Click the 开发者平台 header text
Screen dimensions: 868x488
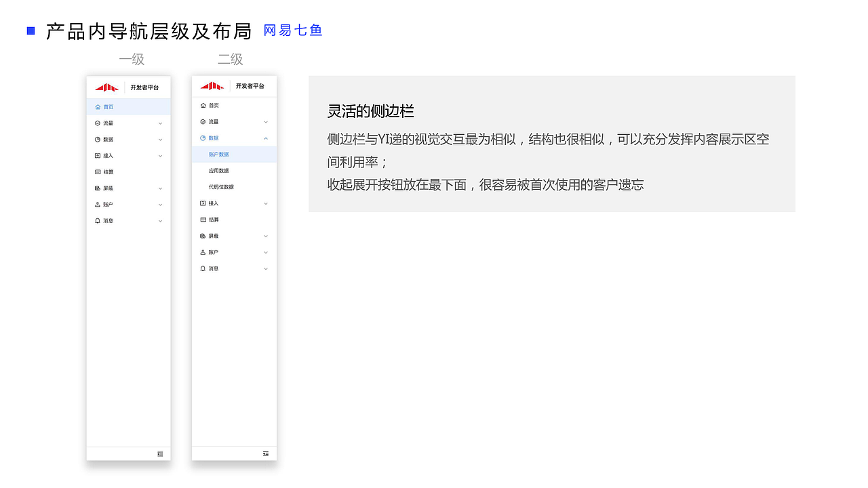coord(146,87)
